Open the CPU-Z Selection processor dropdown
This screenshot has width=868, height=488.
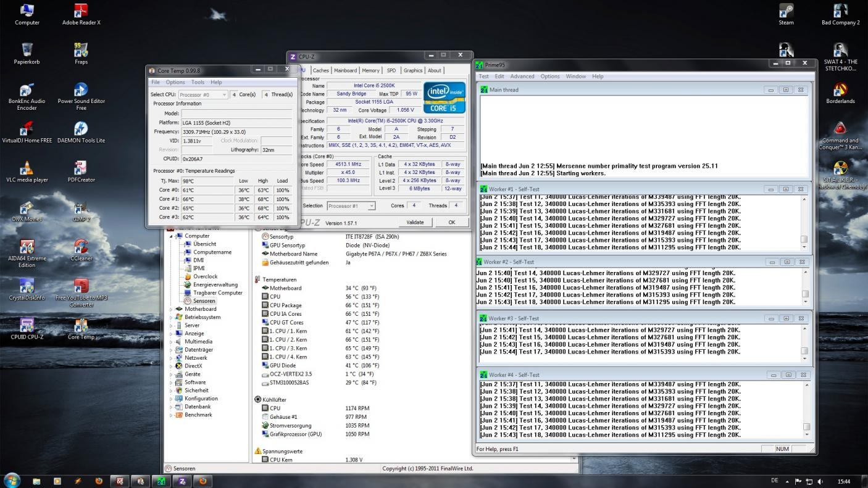[351, 206]
